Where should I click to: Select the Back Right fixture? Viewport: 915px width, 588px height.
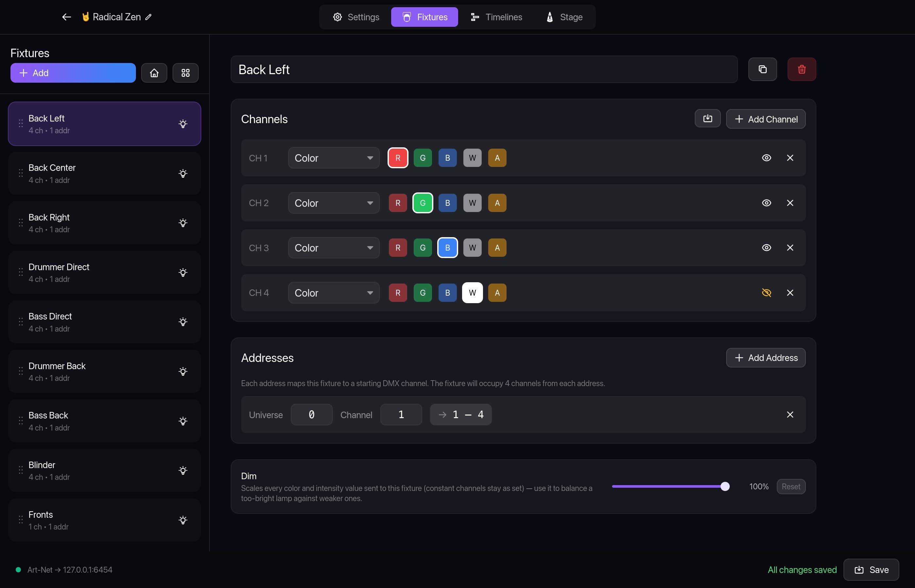104,223
